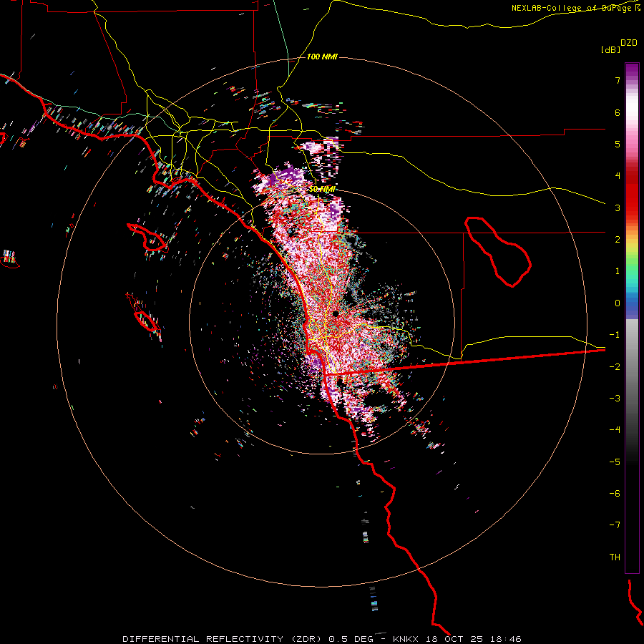This screenshot has width=644, height=644.
Task: Click the "3" tick label on the color scale
Action: [x=618, y=208]
